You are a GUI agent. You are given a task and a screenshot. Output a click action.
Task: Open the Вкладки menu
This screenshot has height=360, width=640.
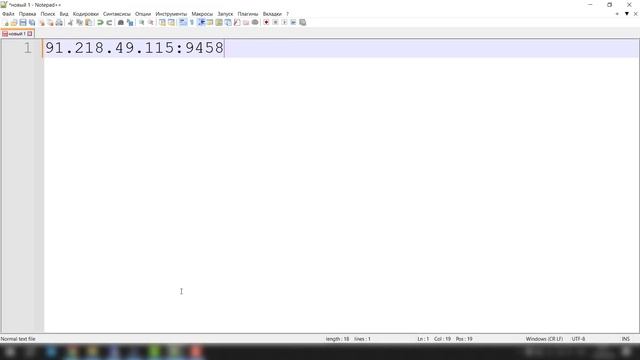272,14
